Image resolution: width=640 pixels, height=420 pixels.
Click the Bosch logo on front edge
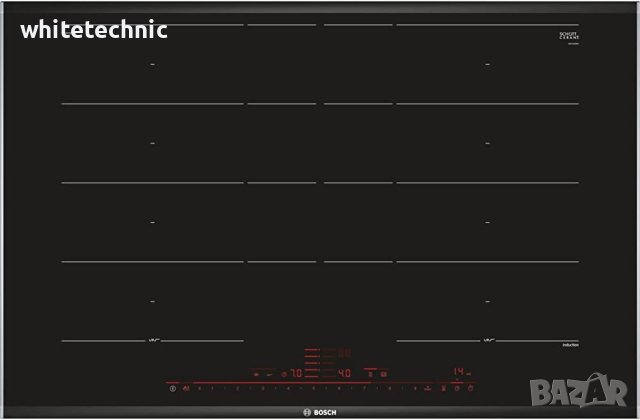click(320, 408)
